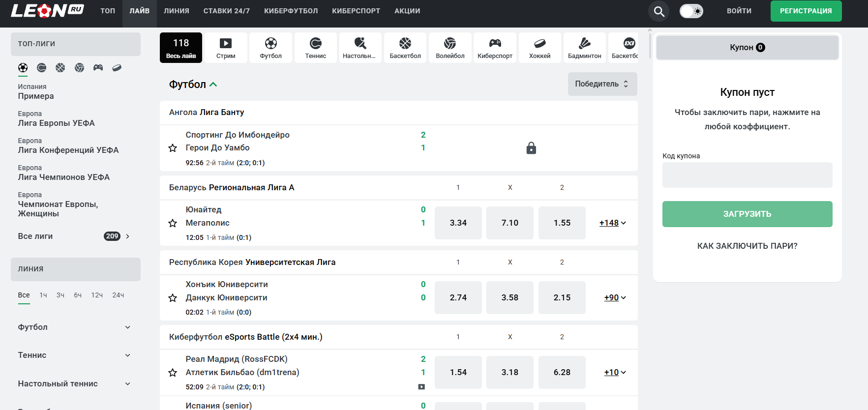The width and height of the screenshot is (868, 410).
Task: Focus the Код купона input field
Action: (748, 175)
